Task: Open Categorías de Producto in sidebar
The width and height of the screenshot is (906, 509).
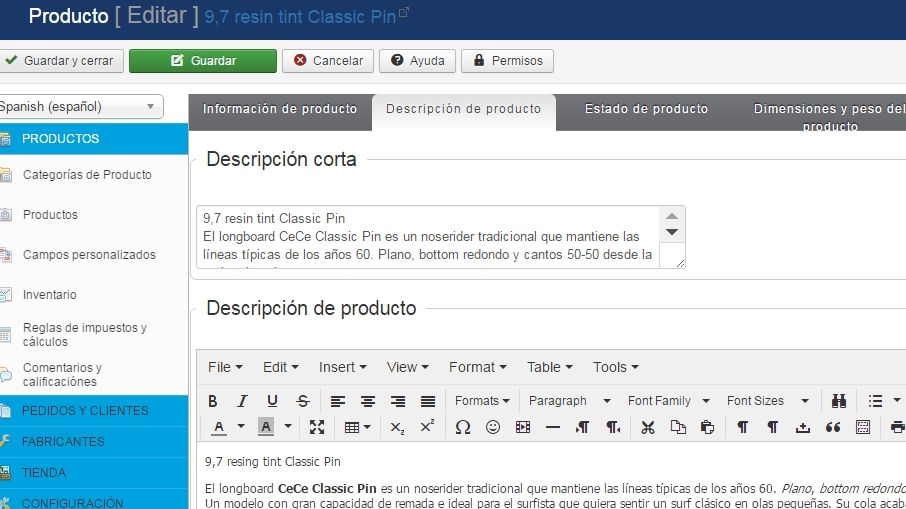Action: coord(87,174)
